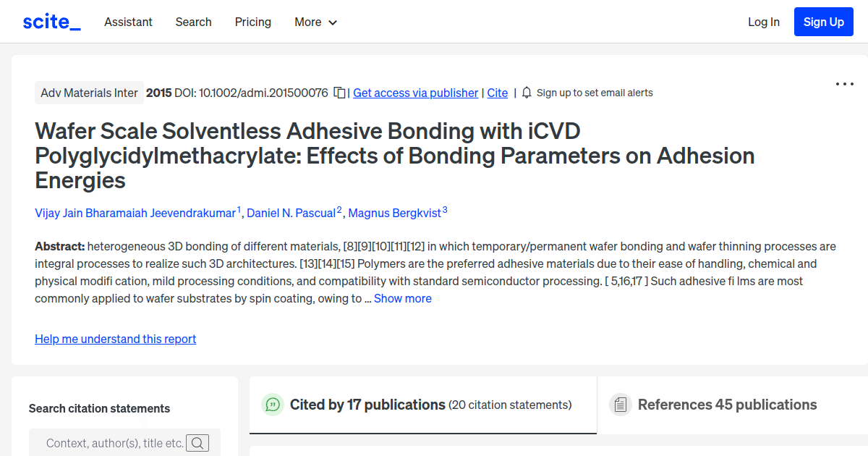Expand the abstract with Show more
This screenshot has height=456, width=868.
[403, 298]
